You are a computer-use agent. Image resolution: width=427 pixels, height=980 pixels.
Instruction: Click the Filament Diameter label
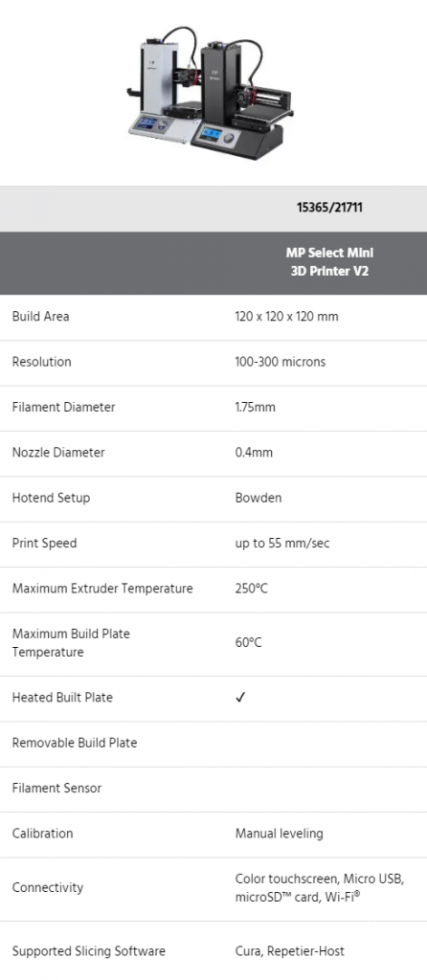(64, 407)
